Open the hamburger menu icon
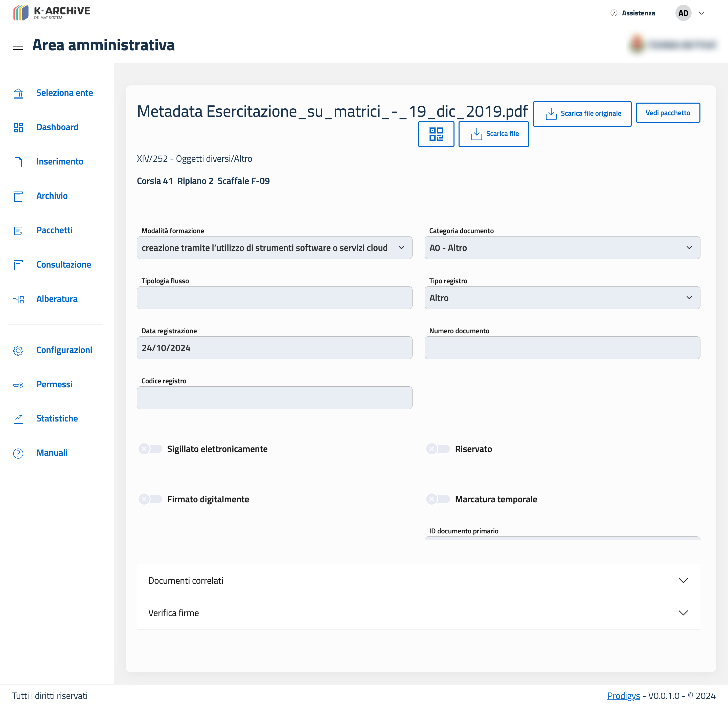The width and height of the screenshot is (728, 707). [18, 46]
